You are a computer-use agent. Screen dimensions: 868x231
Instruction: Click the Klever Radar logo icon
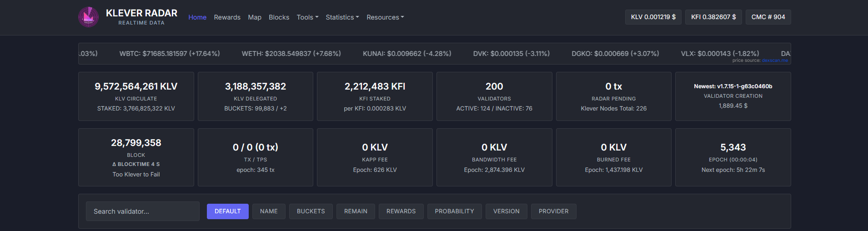coord(88,17)
